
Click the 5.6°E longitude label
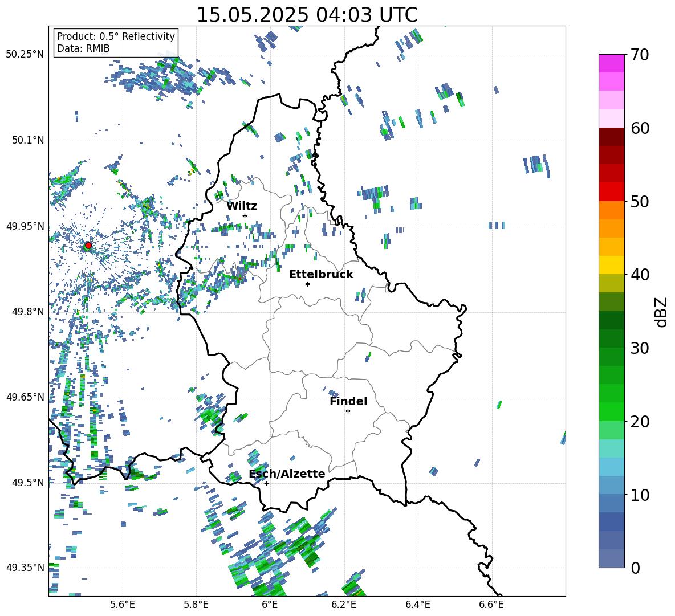coord(123,605)
